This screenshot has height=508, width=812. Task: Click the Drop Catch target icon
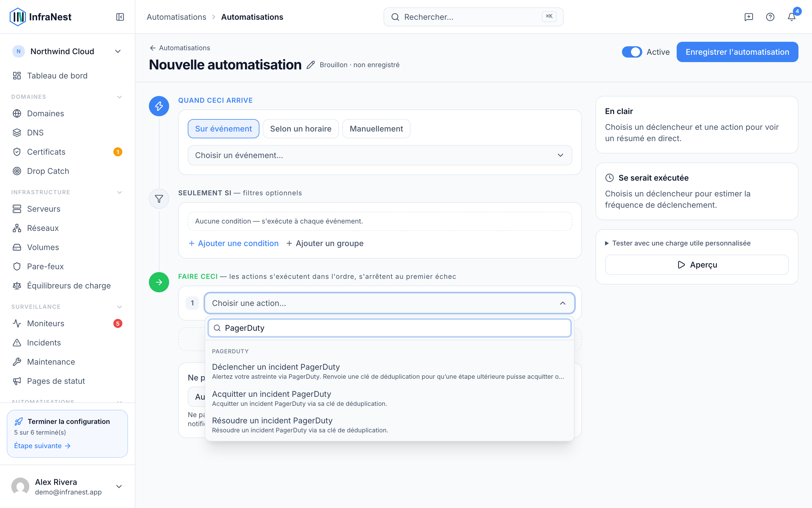point(17,171)
